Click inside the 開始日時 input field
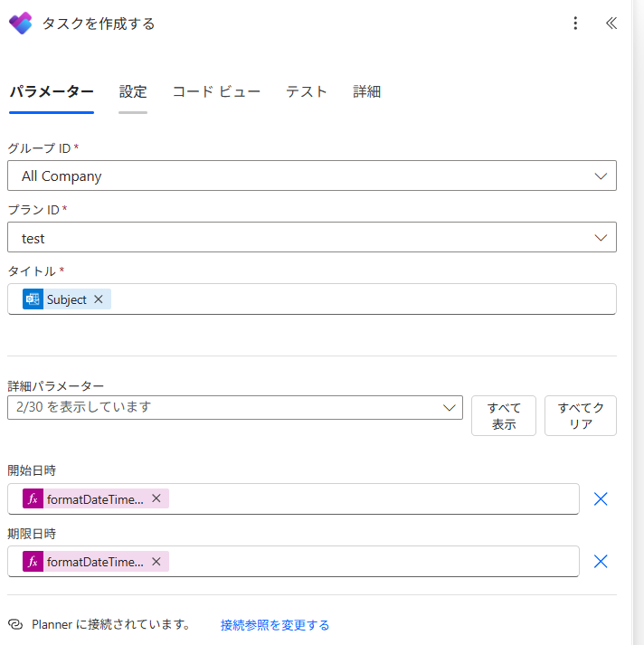Screen dimensions: 644x645 point(293,499)
